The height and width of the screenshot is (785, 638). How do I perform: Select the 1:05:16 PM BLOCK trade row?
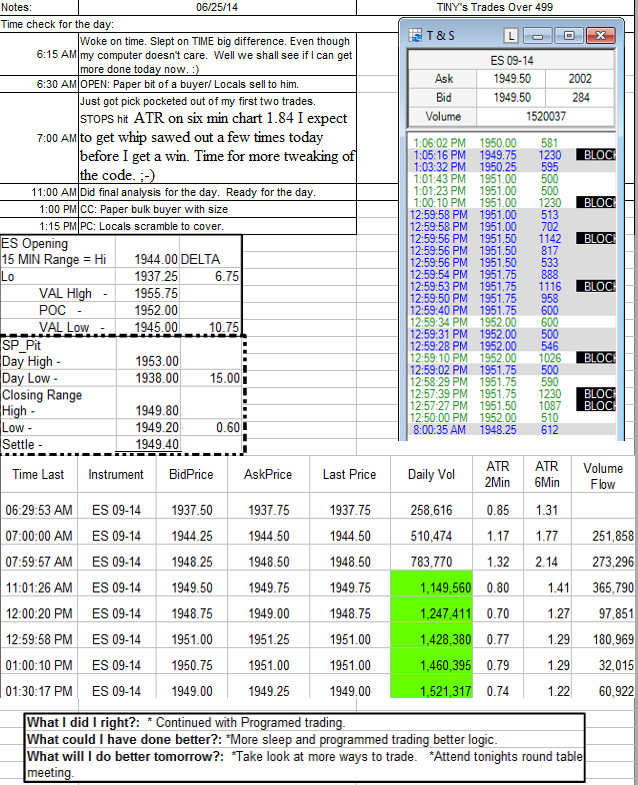[x=512, y=155]
